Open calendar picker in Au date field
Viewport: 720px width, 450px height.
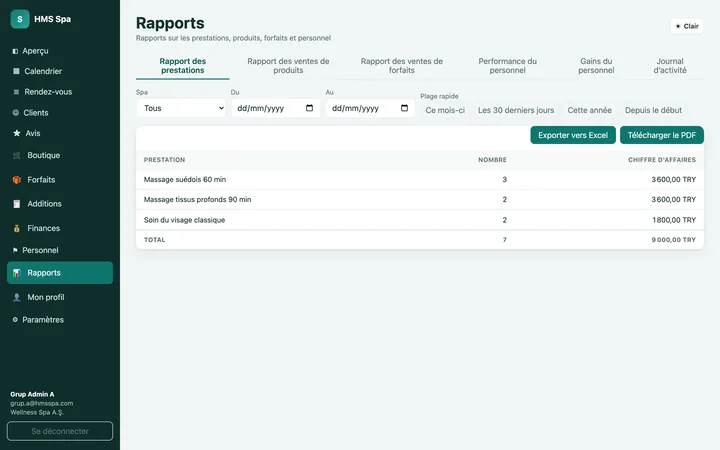pyautogui.click(x=404, y=108)
